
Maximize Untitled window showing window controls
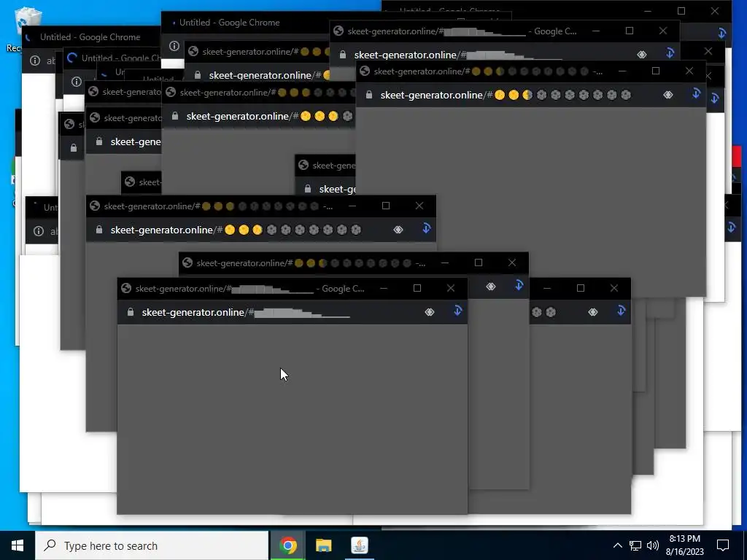pos(681,11)
